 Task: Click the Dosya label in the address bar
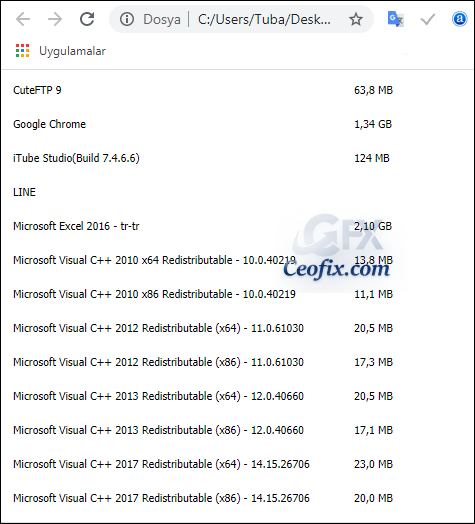pyautogui.click(x=162, y=19)
